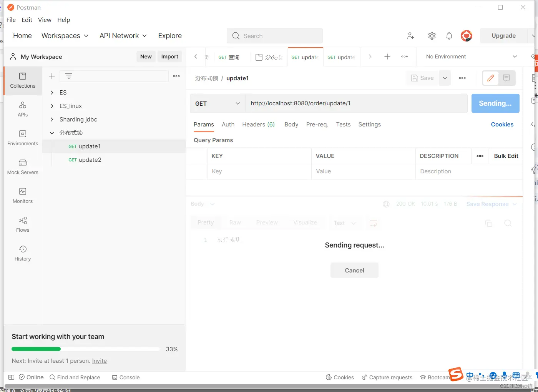
Task: Go to Home in top navigation
Action: click(x=22, y=36)
